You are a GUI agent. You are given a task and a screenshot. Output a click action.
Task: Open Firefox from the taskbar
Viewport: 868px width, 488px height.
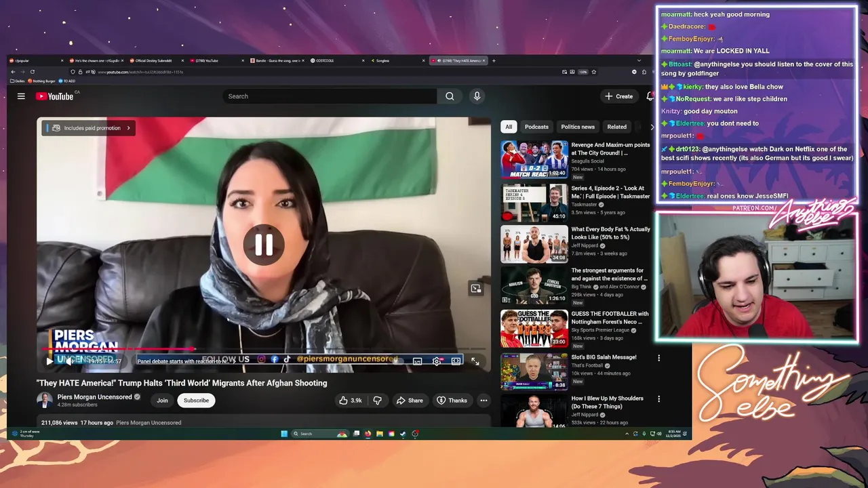click(368, 434)
